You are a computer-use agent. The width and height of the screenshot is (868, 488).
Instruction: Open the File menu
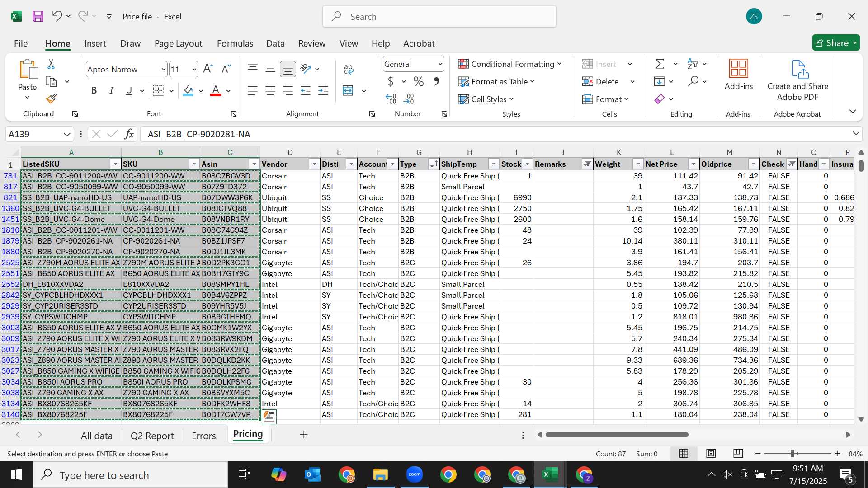[x=21, y=43]
